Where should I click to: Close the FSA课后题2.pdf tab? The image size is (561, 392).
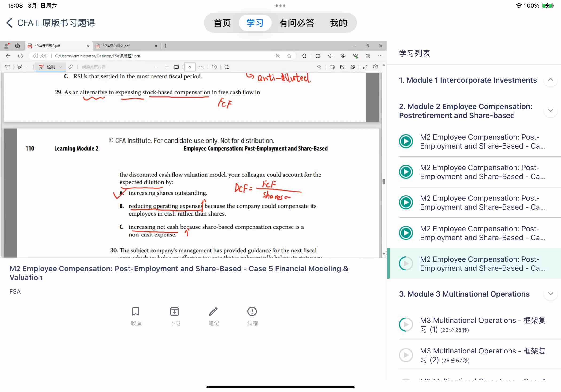[88, 46]
